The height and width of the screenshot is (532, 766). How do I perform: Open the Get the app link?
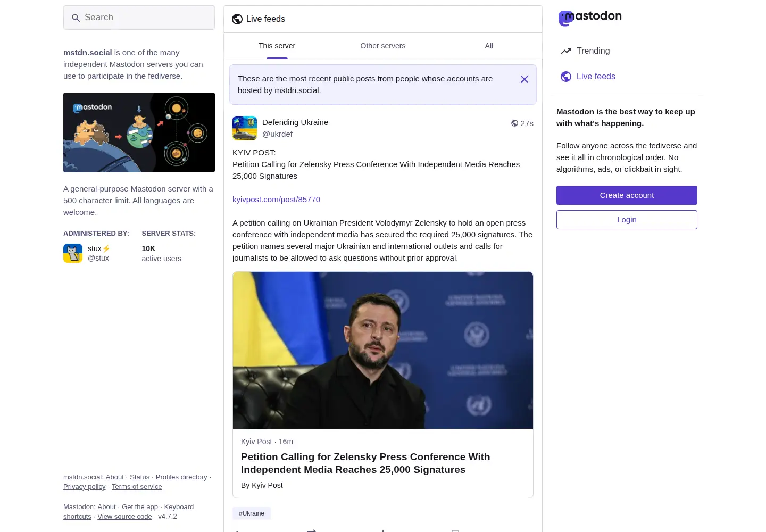140,507
